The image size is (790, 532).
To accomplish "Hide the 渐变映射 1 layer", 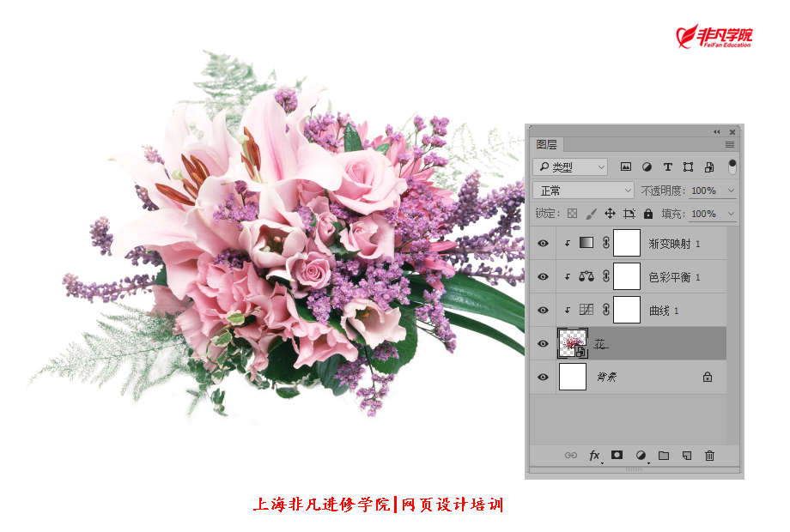I will [543, 243].
